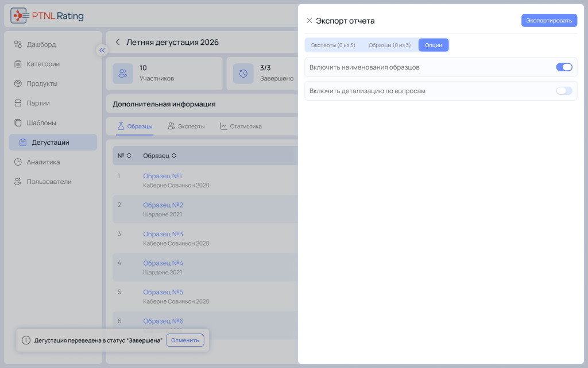Switch to Образцы (0 из 3) export tab

pos(390,45)
